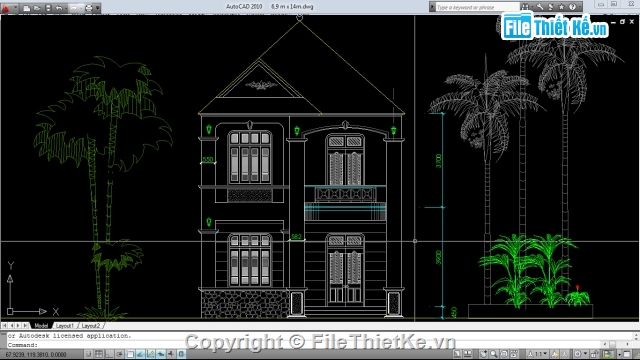
Task: Click the Plot printer icon
Action: click(89, 8)
